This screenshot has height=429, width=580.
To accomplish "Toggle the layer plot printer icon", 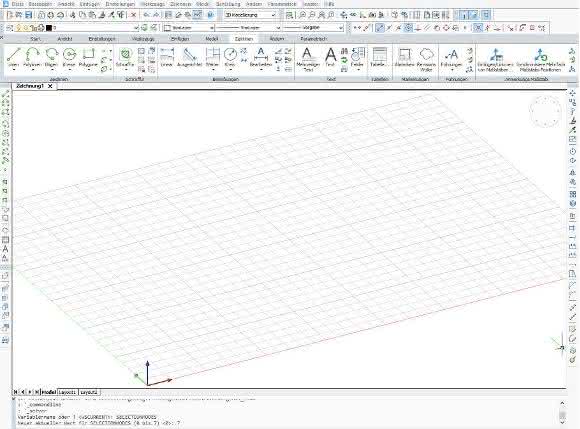I will point(41,28).
